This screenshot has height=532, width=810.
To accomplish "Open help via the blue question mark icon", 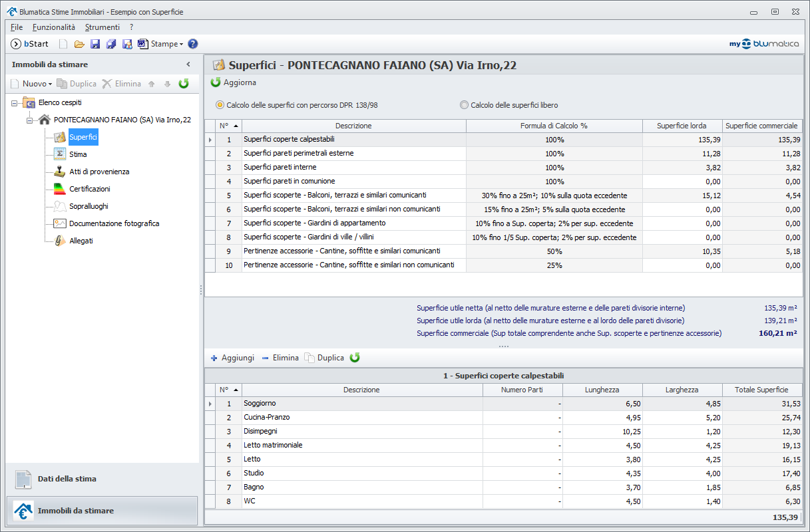I will [193, 44].
